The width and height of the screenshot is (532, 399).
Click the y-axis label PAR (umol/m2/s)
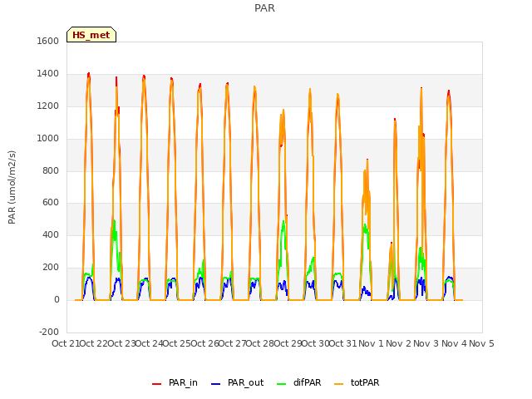[x=12, y=187]
